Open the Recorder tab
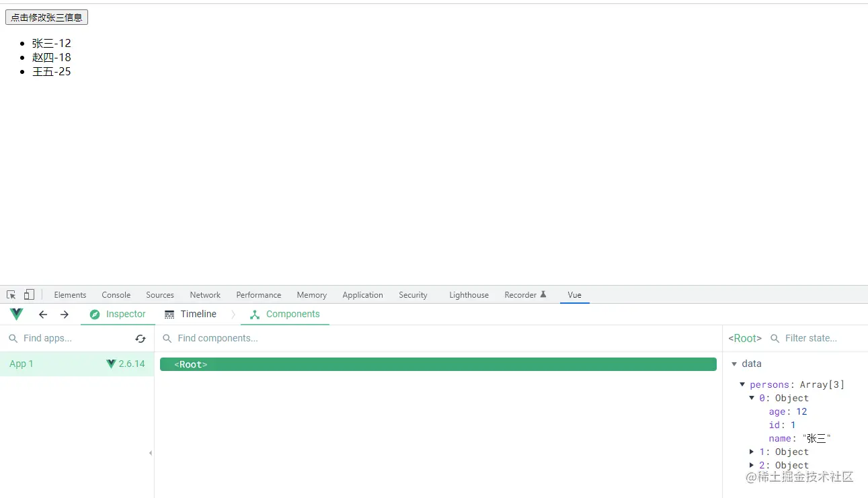The height and width of the screenshot is (498, 868). point(525,295)
